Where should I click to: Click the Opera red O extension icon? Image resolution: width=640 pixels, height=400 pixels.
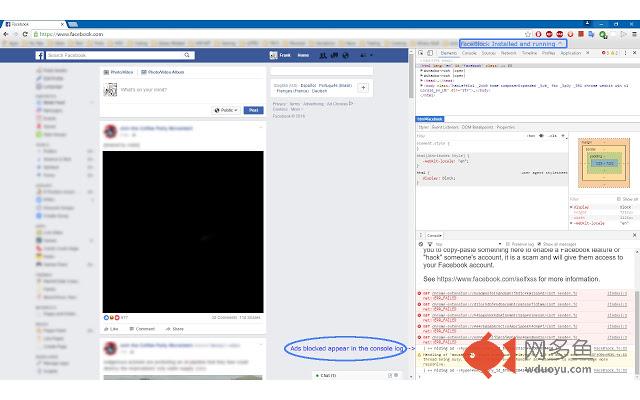point(538,34)
